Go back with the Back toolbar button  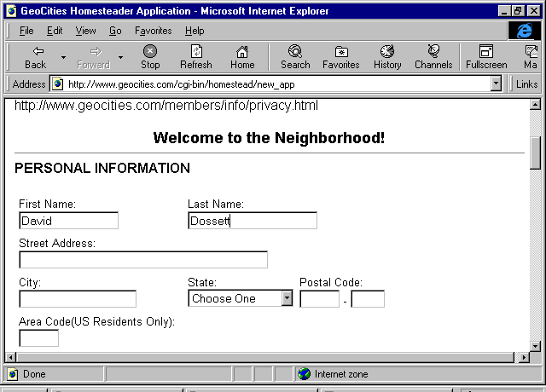point(36,57)
